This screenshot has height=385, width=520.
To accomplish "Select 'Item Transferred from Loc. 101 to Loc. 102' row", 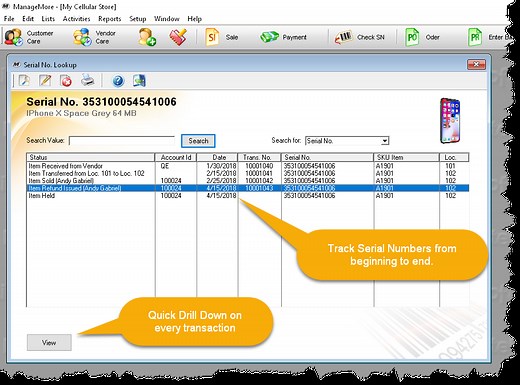I will coord(248,173).
